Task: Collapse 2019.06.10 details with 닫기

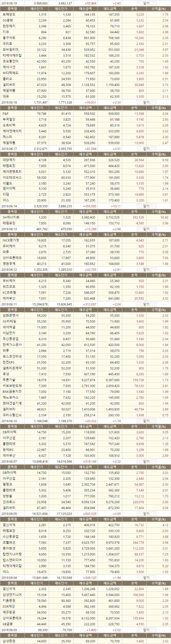Action: coord(147,421)
